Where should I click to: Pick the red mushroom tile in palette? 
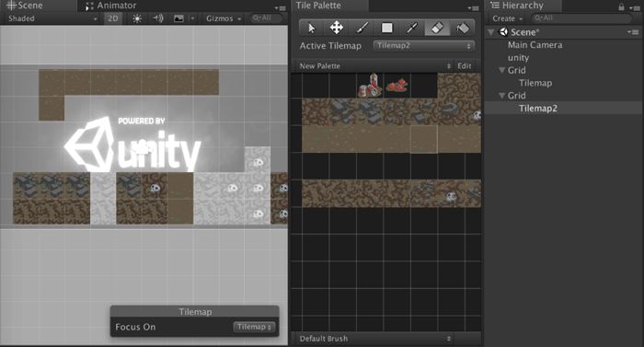click(397, 86)
